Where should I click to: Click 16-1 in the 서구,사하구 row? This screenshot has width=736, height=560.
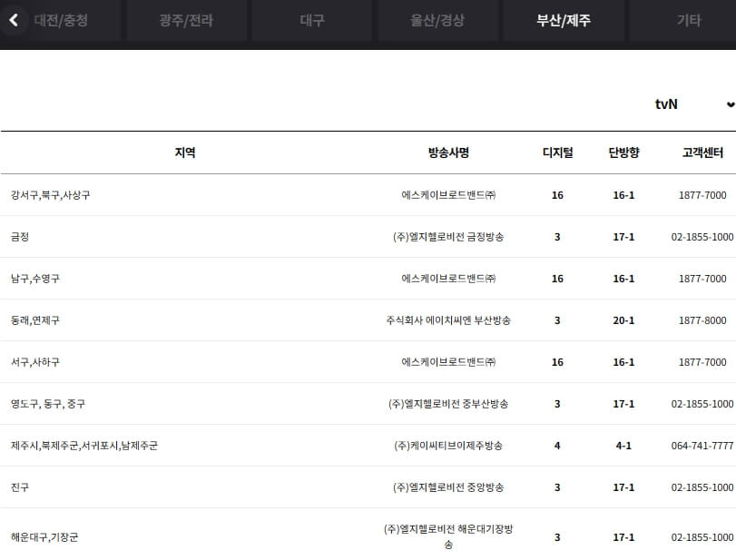point(623,362)
